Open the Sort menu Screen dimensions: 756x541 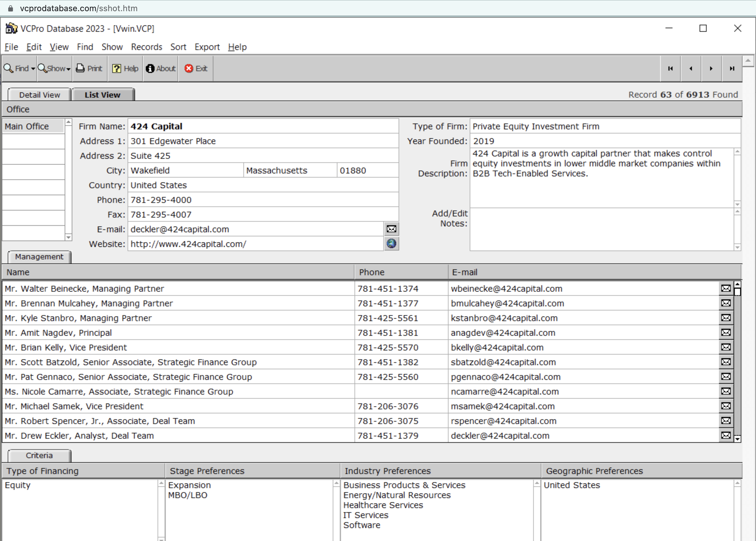tap(178, 47)
